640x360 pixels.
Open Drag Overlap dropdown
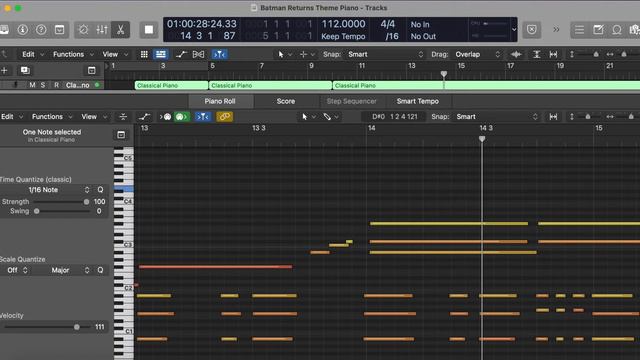pyautogui.click(x=478, y=54)
